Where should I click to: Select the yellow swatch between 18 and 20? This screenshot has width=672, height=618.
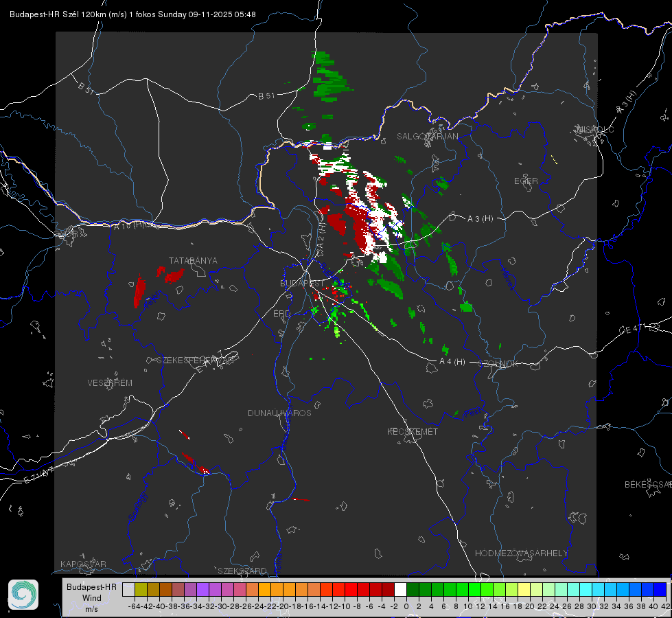tap(524, 589)
